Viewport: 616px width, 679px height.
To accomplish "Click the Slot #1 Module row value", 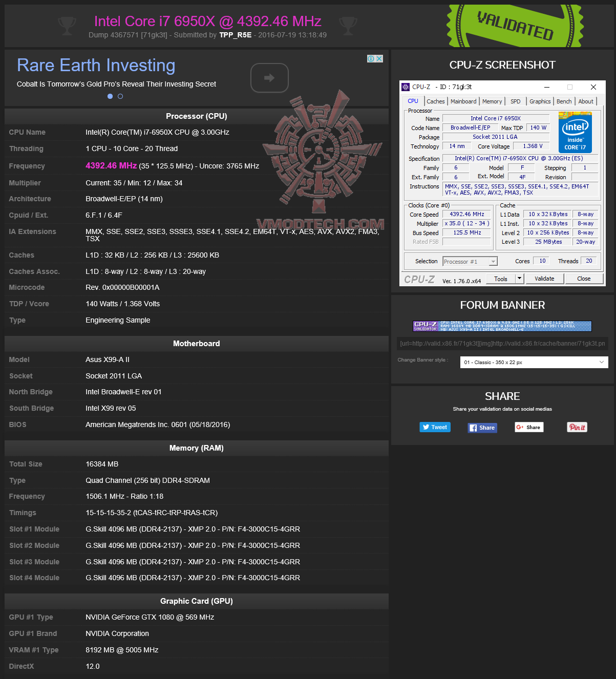I will [x=193, y=529].
